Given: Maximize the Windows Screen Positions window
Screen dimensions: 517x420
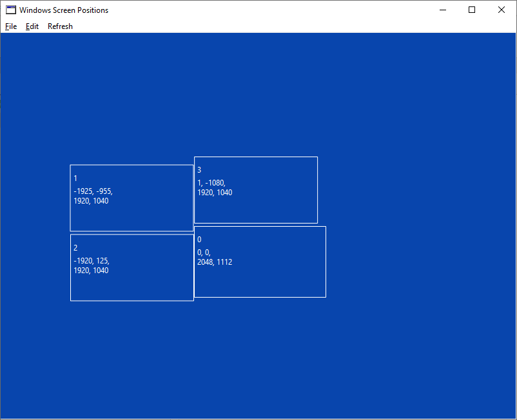Looking at the screenshot, I should coord(472,10).
